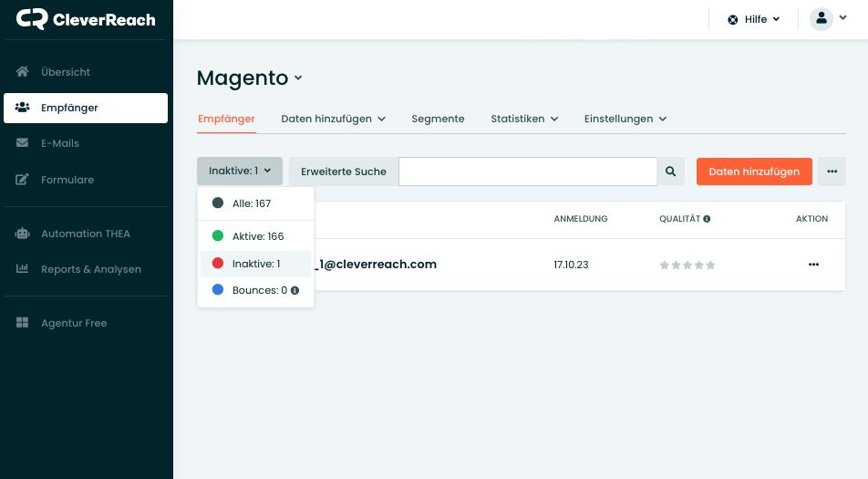Click the chart icon beside Reports & Analysen

tap(22, 268)
